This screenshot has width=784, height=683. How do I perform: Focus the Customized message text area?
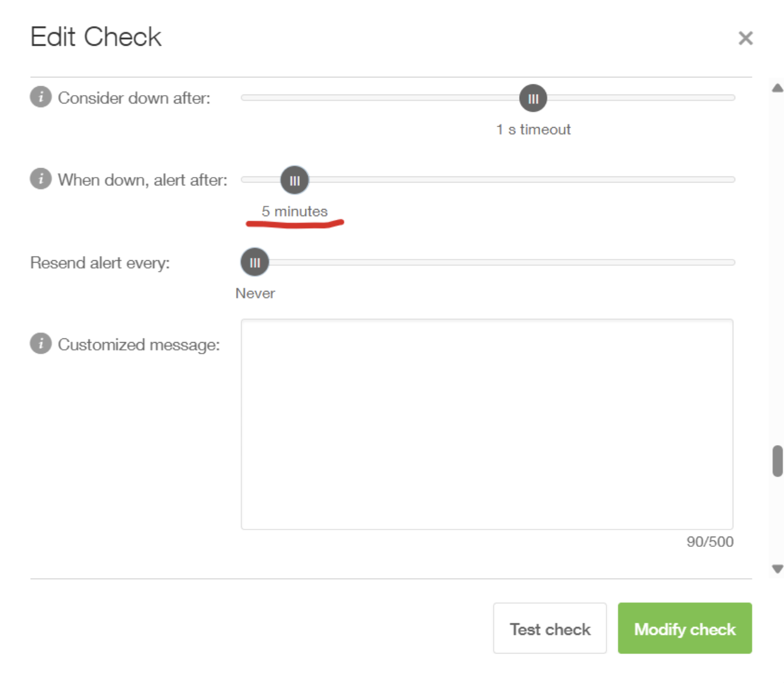pos(487,425)
